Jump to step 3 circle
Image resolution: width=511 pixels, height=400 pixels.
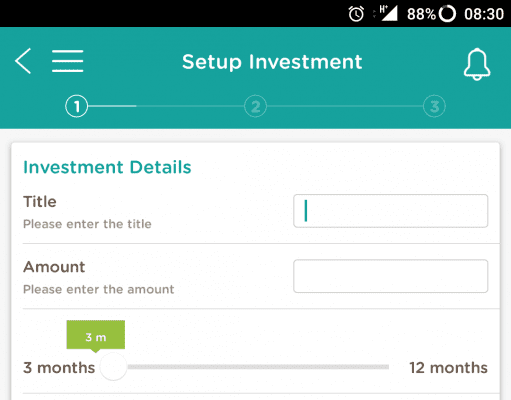coord(434,106)
